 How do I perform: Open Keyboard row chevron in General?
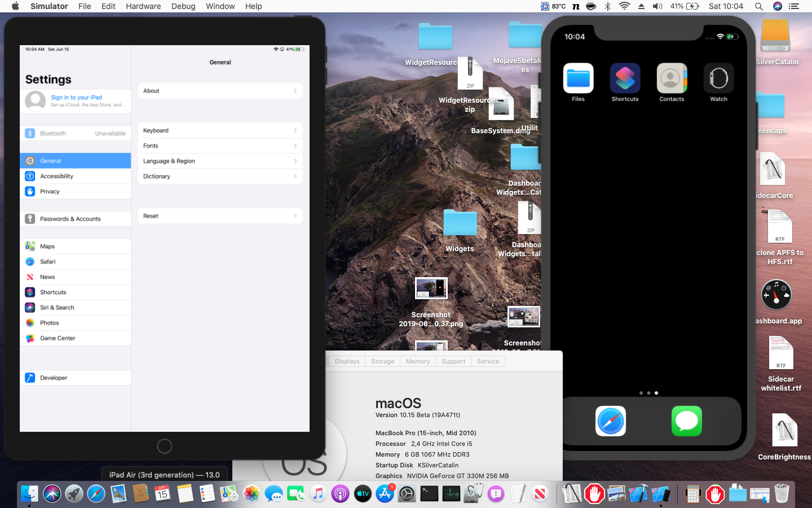(295, 130)
